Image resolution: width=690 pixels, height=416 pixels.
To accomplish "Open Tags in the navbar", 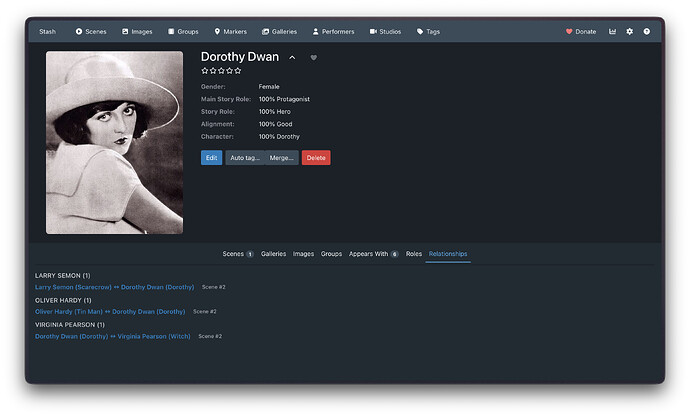I will 428,32.
